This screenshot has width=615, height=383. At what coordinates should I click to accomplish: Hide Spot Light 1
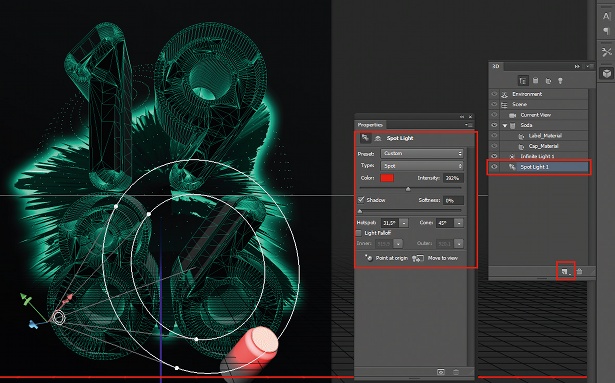(494, 167)
